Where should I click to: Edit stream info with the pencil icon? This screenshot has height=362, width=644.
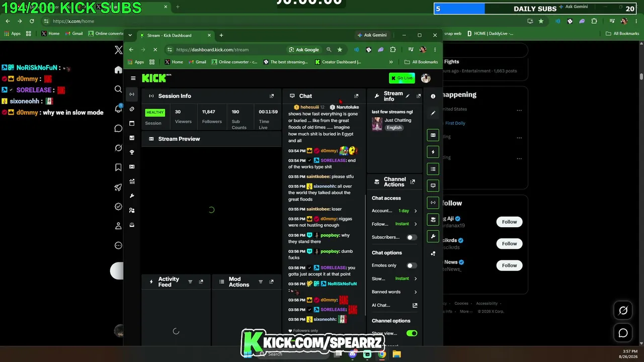coord(408,96)
